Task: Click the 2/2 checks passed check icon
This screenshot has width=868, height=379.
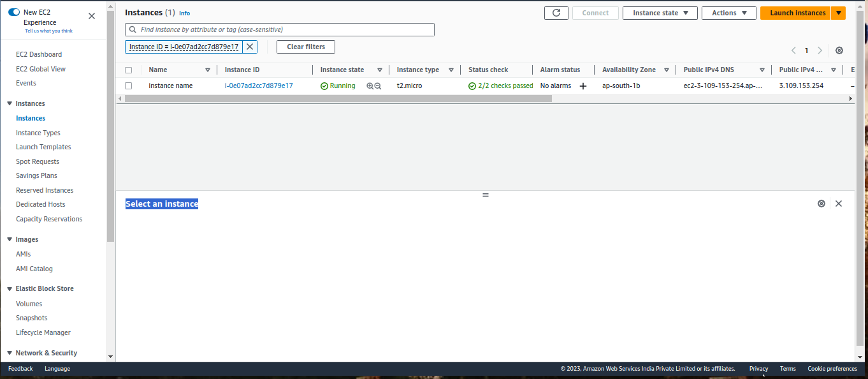Action: click(x=472, y=85)
